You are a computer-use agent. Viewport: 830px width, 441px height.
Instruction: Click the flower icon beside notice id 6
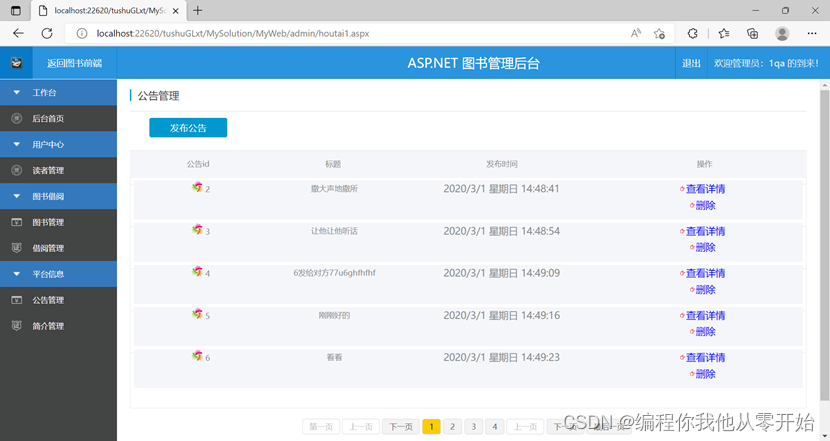(197, 355)
